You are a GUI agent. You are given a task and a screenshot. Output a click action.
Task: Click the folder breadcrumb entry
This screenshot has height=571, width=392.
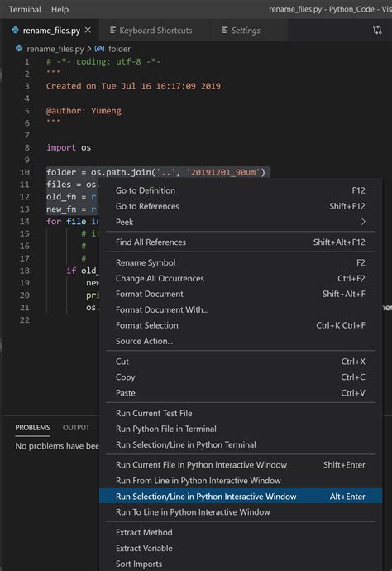click(119, 49)
